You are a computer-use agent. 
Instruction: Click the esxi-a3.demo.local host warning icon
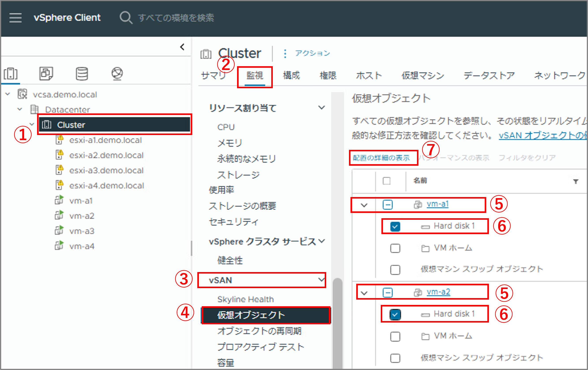click(x=59, y=170)
